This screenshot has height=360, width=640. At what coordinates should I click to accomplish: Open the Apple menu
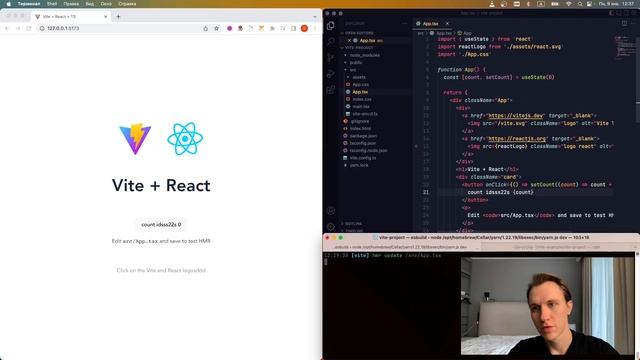[x=9, y=4]
